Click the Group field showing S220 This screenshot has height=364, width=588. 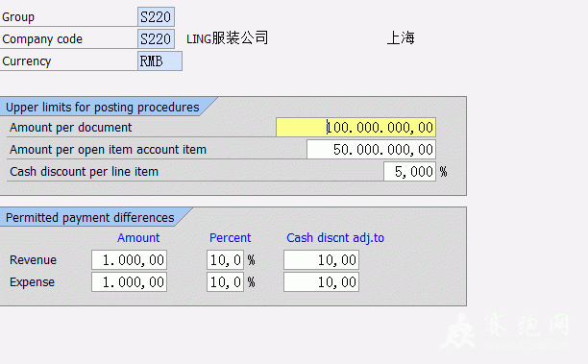tap(156, 17)
